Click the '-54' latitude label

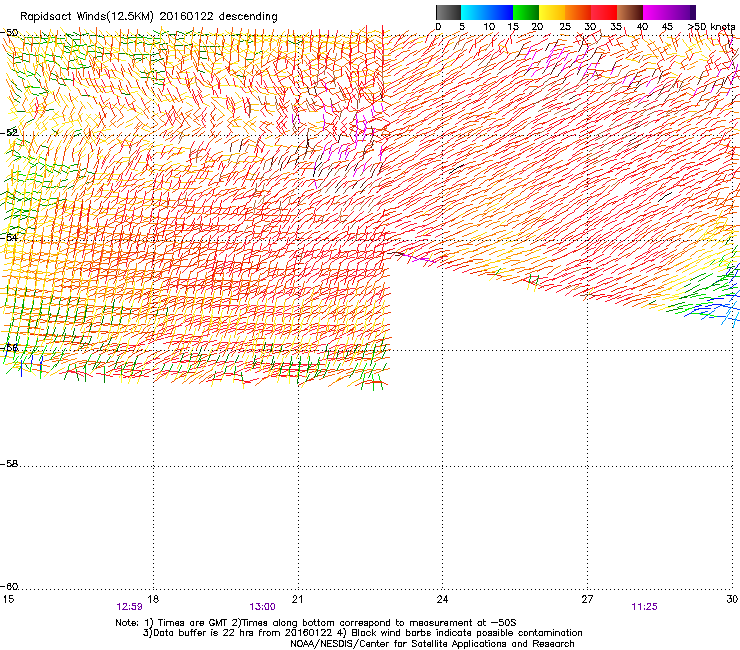pyautogui.click(x=9, y=237)
